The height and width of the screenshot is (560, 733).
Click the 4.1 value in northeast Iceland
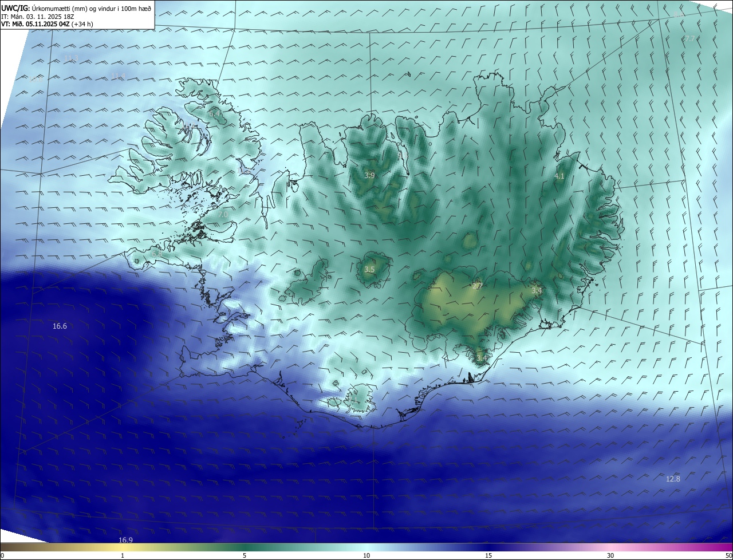coord(559,176)
